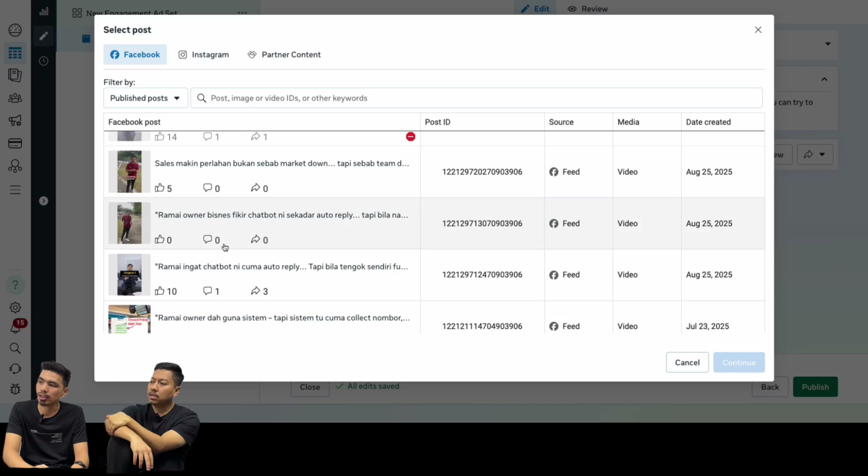Click the chart bar icon in dark panel
Viewport: 868px width, 476px height.
click(43, 11)
